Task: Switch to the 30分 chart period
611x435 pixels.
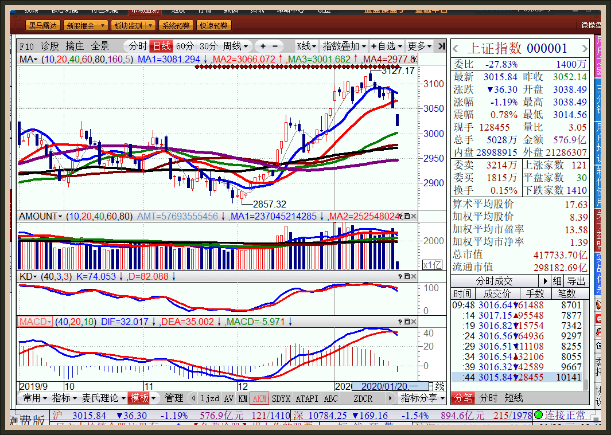Action: 208,46
